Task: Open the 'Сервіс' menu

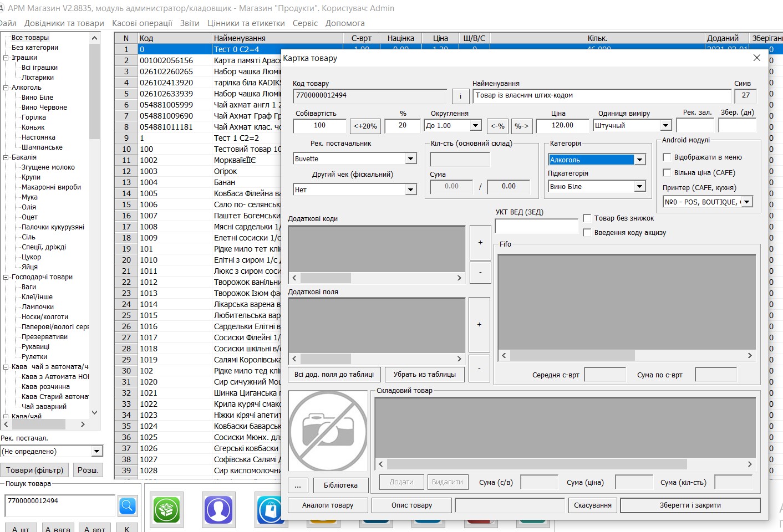Action: coord(305,23)
